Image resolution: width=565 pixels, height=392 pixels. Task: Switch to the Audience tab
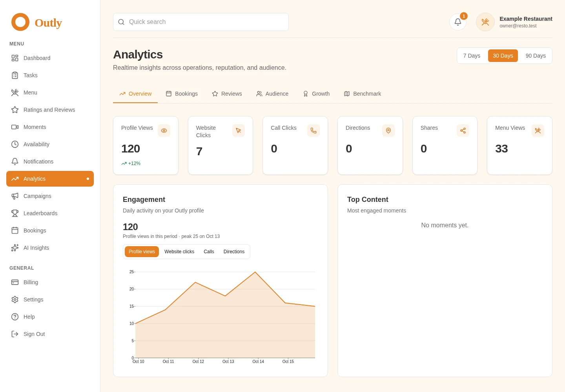[272, 94]
